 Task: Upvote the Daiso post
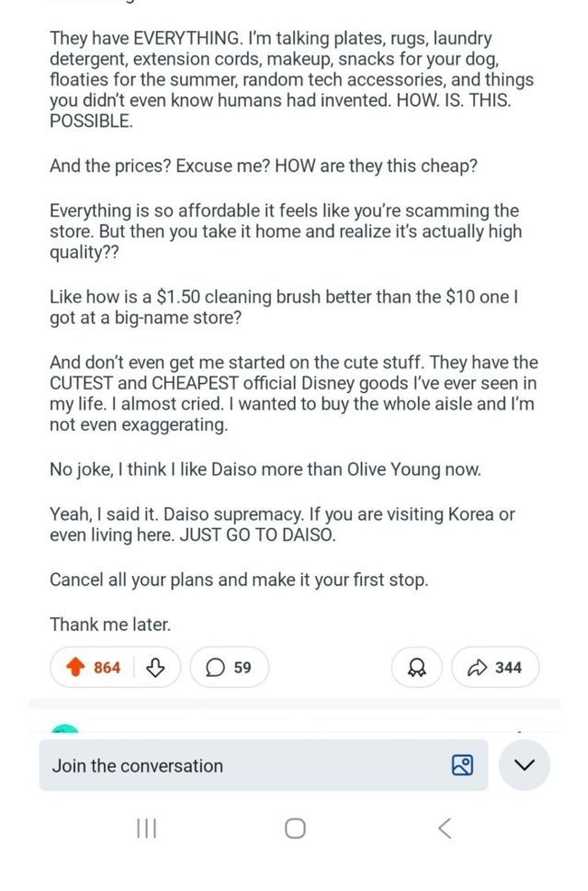pyautogui.click(x=75, y=668)
